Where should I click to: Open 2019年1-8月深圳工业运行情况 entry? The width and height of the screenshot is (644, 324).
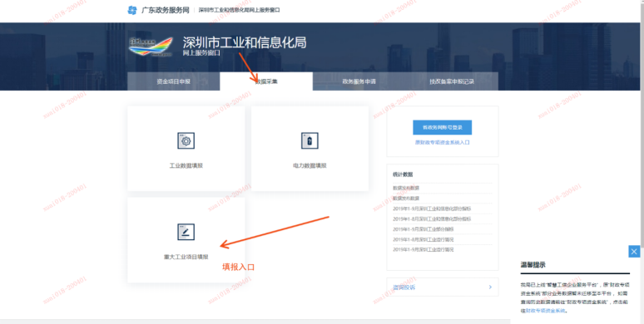point(424,239)
